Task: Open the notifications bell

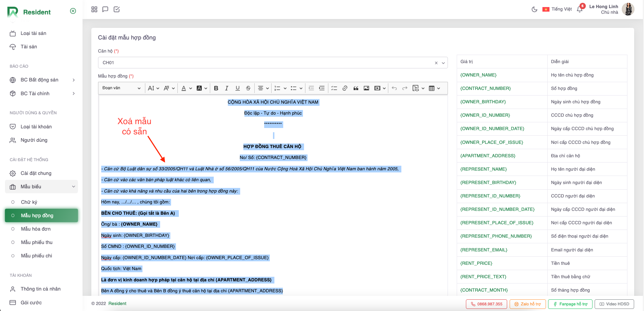Action: tap(579, 10)
